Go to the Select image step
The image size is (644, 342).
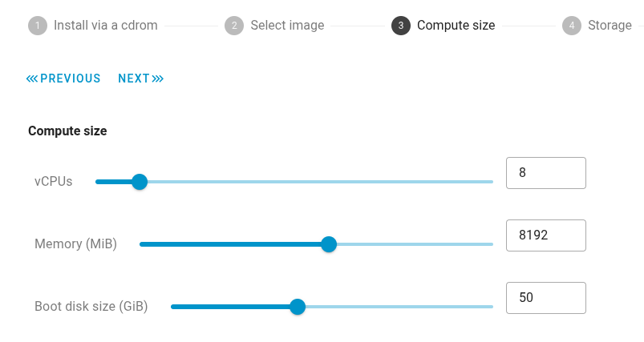[287, 26]
